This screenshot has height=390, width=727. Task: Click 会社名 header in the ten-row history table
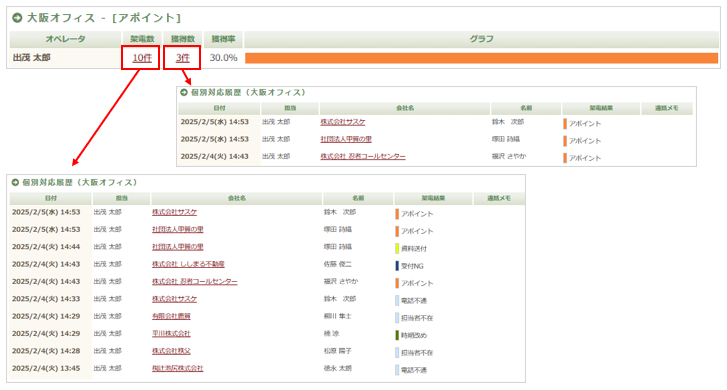236,198
